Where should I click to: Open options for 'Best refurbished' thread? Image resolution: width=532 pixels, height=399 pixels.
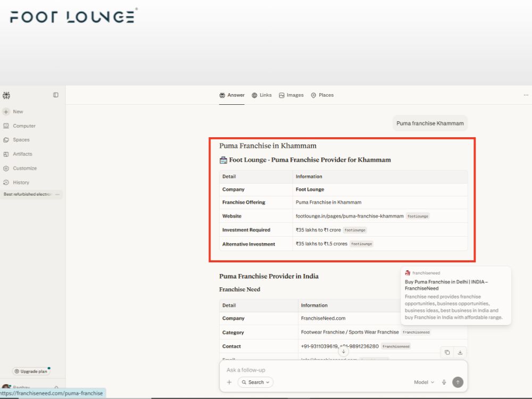(x=57, y=194)
